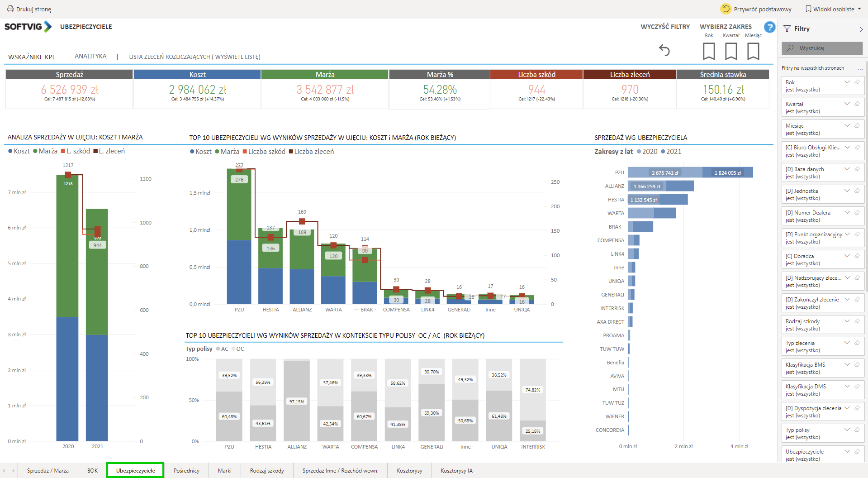Select the Rok bookmark icon

pos(709,51)
